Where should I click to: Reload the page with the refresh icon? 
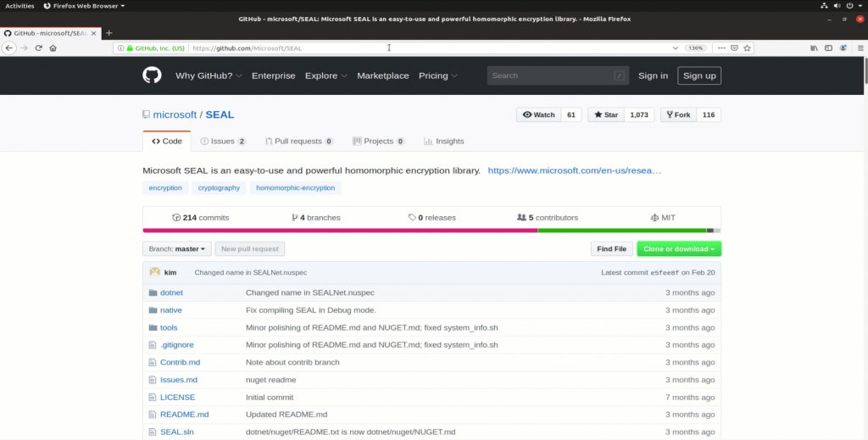39,48
